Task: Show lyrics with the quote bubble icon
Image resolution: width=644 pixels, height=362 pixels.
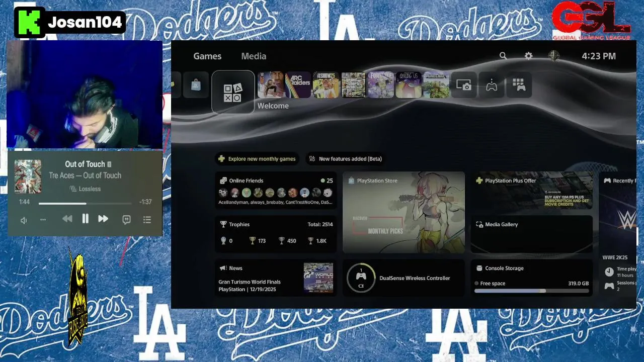Action: coord(127,220)
